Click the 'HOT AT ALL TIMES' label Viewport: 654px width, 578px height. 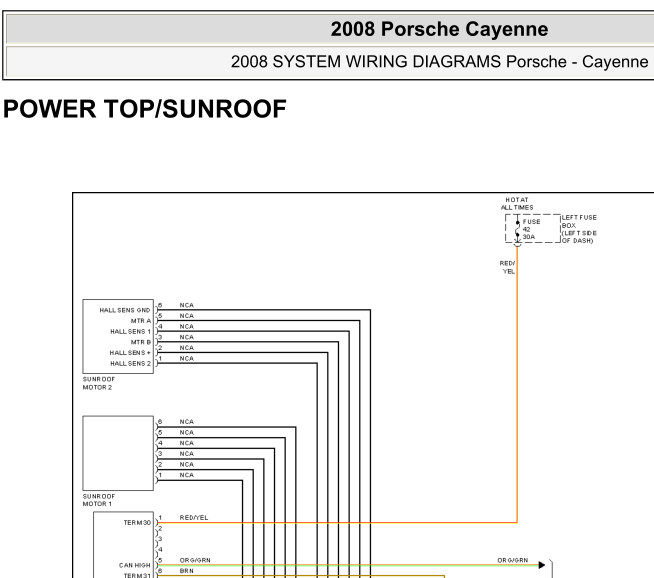point(517,204)
